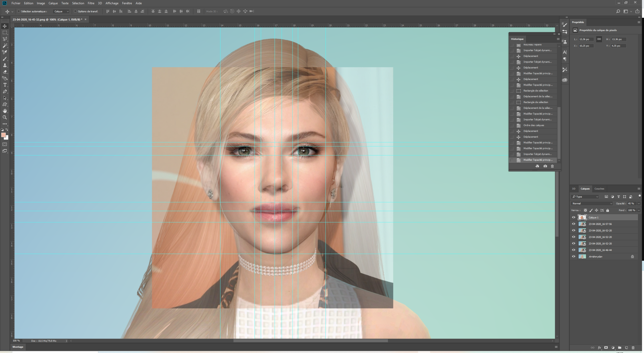Select the Clone Stamp tool
This screenshot has height=353, width=644.
5,65
